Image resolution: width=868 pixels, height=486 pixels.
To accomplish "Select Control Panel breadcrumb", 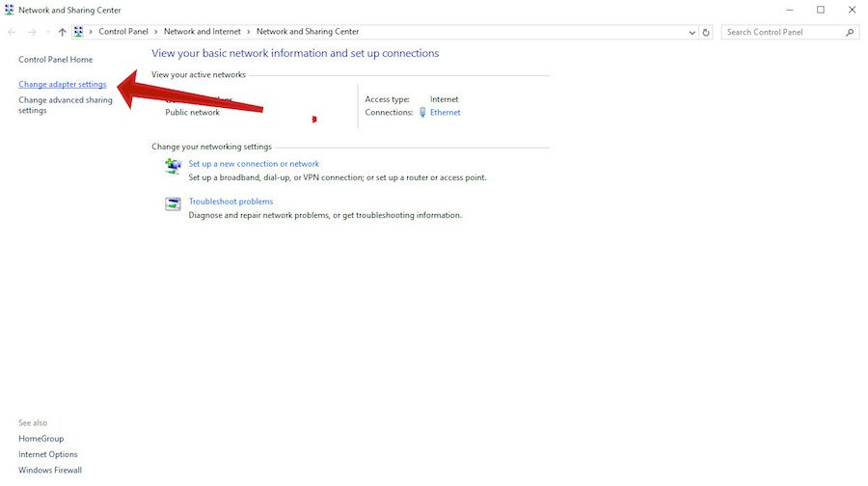I will pyautogui.click(x=123, y=32).
